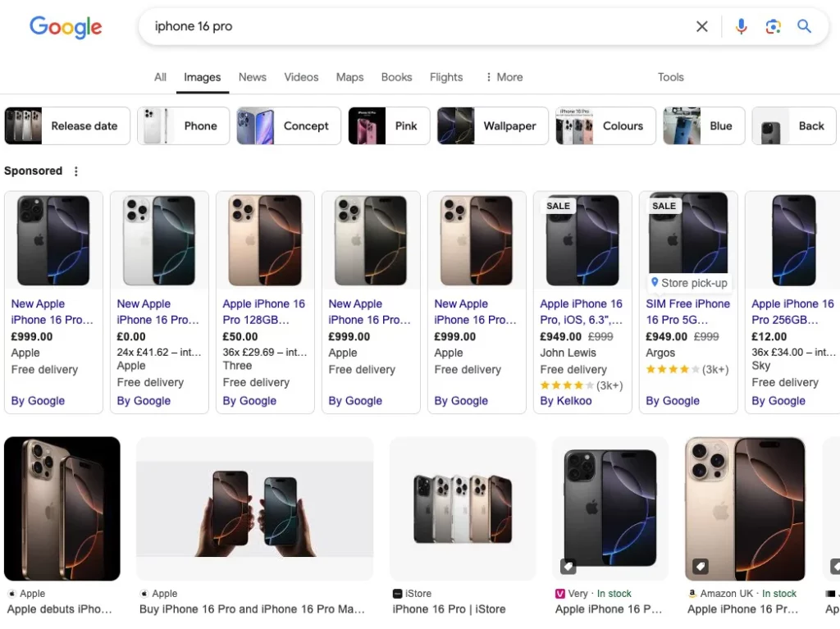Image resolution: width=840 pixels, height=629 pixels.
Task: Select the Release date filter chip
Action: point(67,126)
